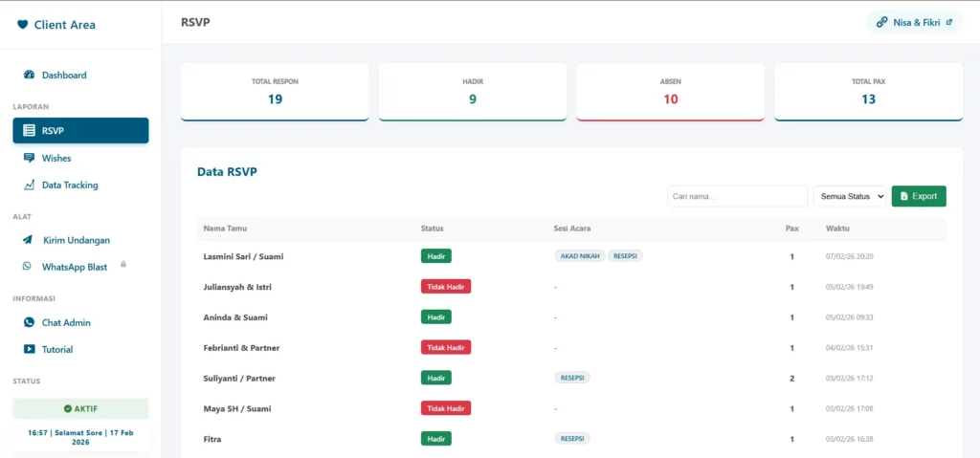Click the link chain icon beside Nisa & Fikri
This screenshot has height=458, width=980.
[x=881, y=22]
